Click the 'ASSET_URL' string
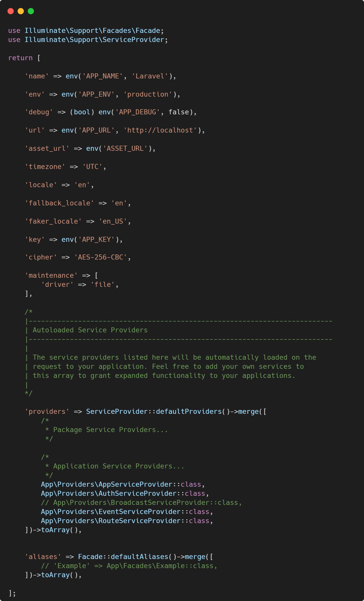The image size is (364, 601). [x=125, y=148]
